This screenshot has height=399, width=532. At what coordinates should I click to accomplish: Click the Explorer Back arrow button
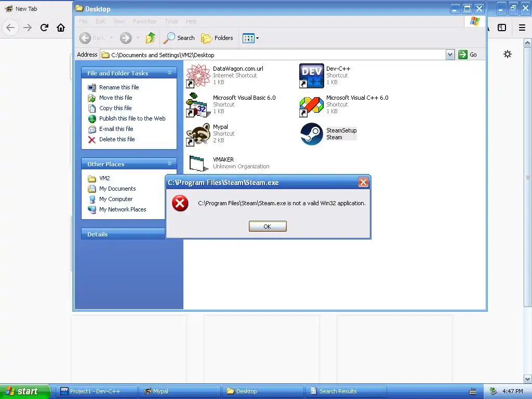tap(85, 38)
